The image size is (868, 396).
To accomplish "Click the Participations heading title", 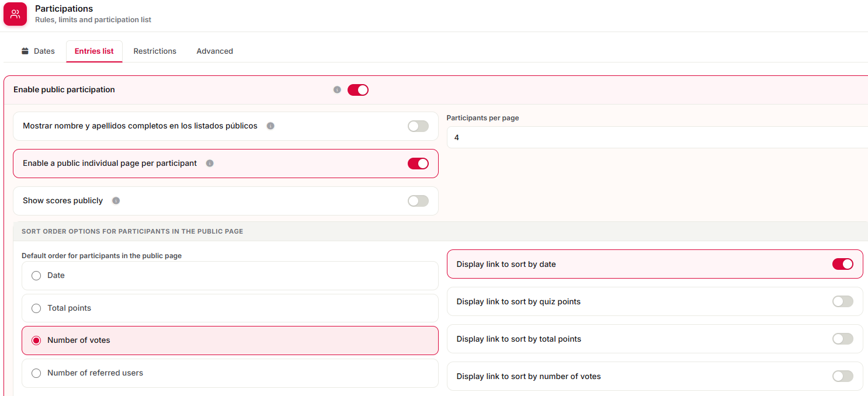I will (64, 9).
